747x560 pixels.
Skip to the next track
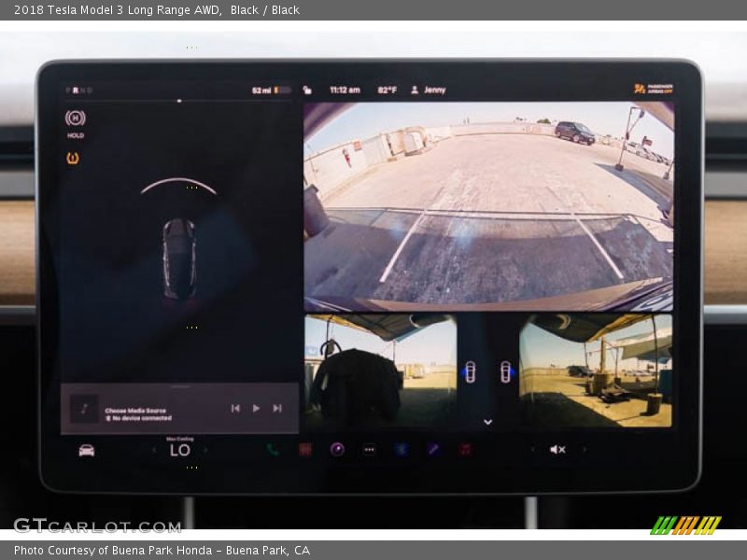(277, 408)
